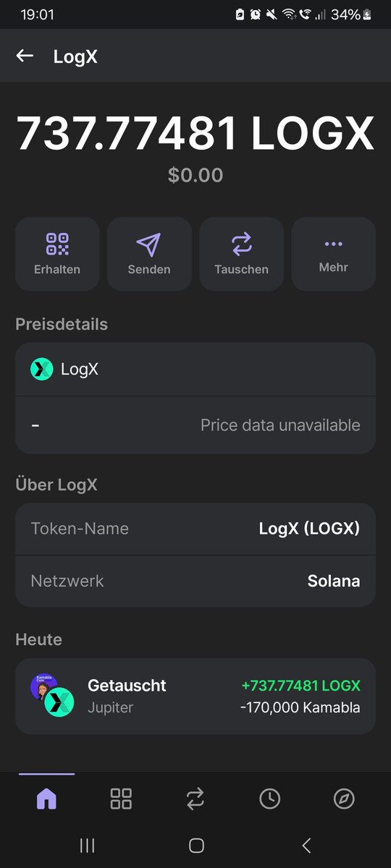The width and height of the screenshot is (391, 868).
Task: Open the Mehr three-dots menu
Action: pos(333,254)
